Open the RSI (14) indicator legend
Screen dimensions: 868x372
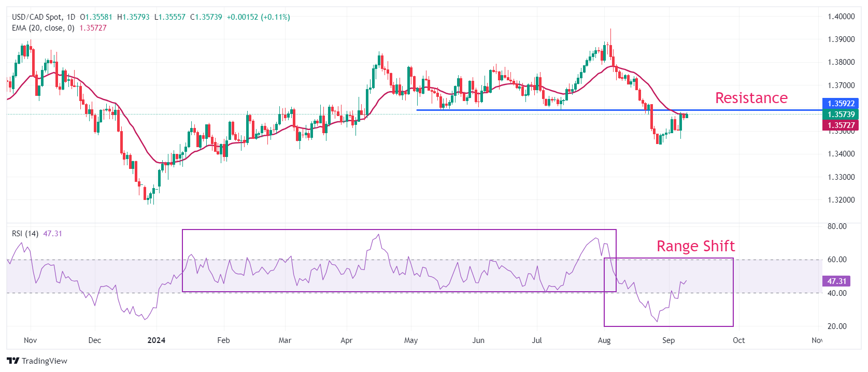(x=25, y=234)
